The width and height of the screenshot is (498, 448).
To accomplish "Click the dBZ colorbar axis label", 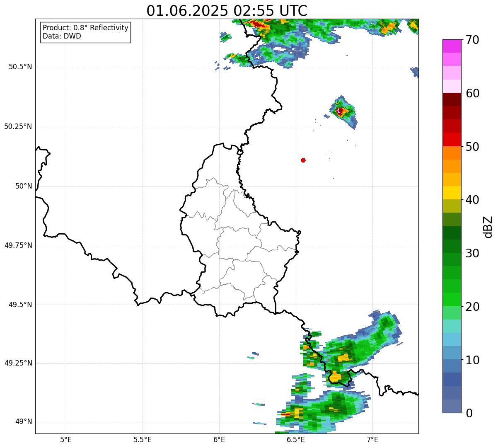I will click(488, 226).
